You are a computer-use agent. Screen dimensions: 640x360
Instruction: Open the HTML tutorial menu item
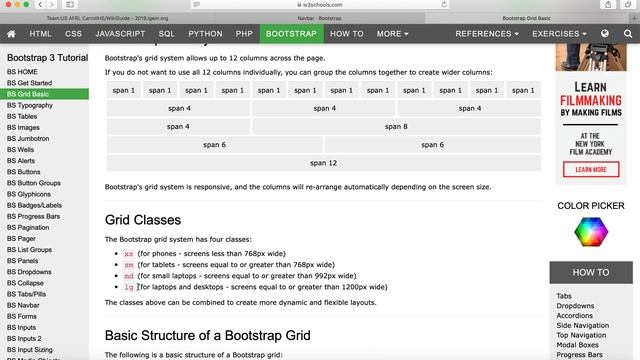coord(40,34)
